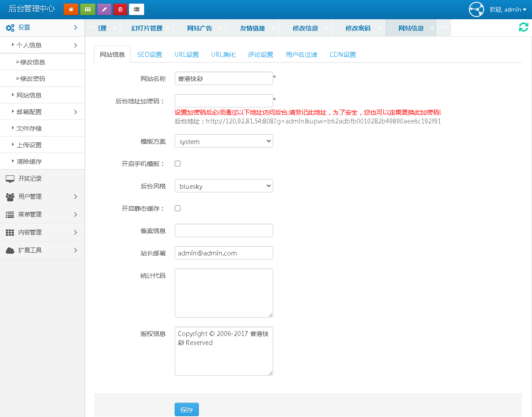The width and height of the screenshot is (532, 417).
Task: Open the CDN设置 tab
Action: coord(343,54)
